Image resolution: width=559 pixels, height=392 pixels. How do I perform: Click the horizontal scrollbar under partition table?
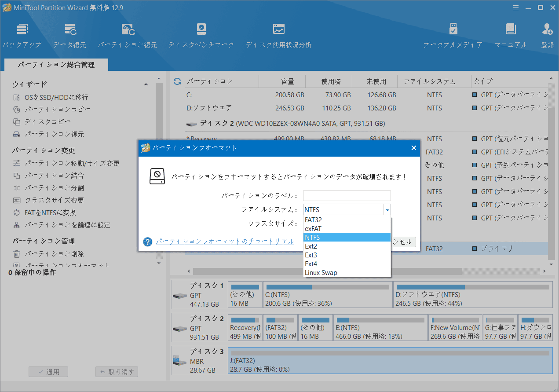click(x=327, y=271)
